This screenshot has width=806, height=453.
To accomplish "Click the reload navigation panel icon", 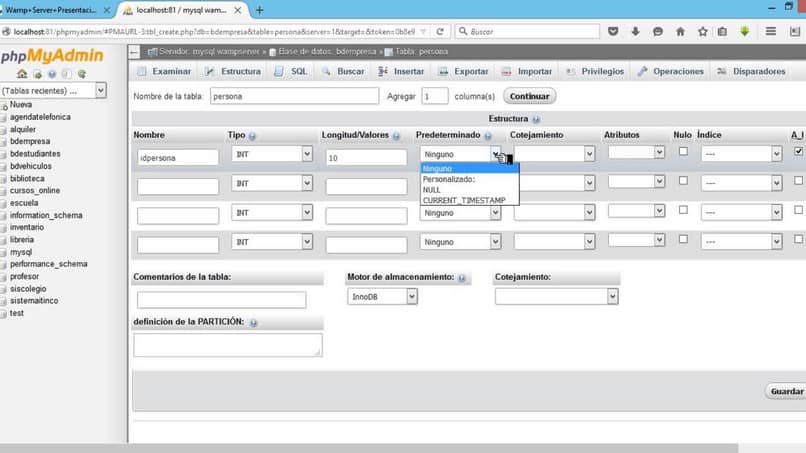I will [x=82, y=75].
